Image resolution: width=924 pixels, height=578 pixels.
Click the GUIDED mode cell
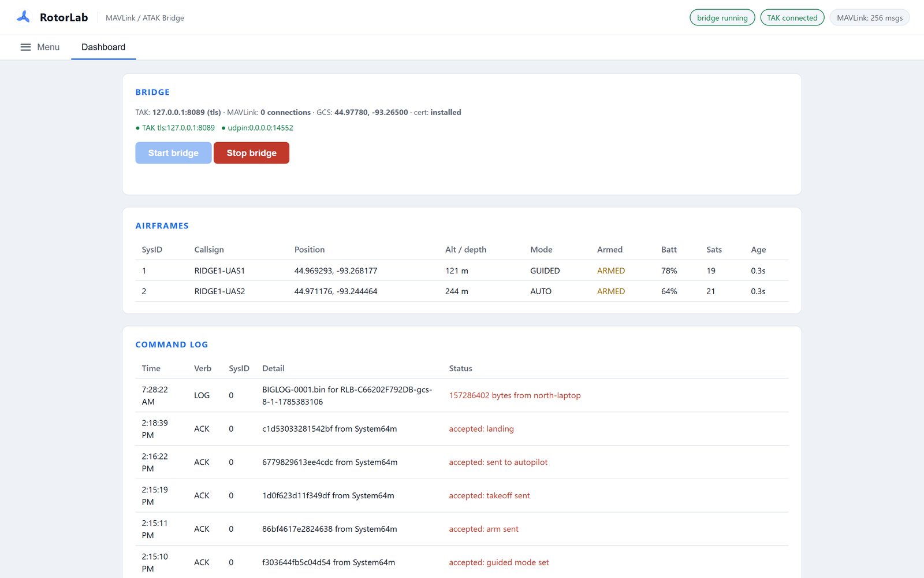coord(545,271)
